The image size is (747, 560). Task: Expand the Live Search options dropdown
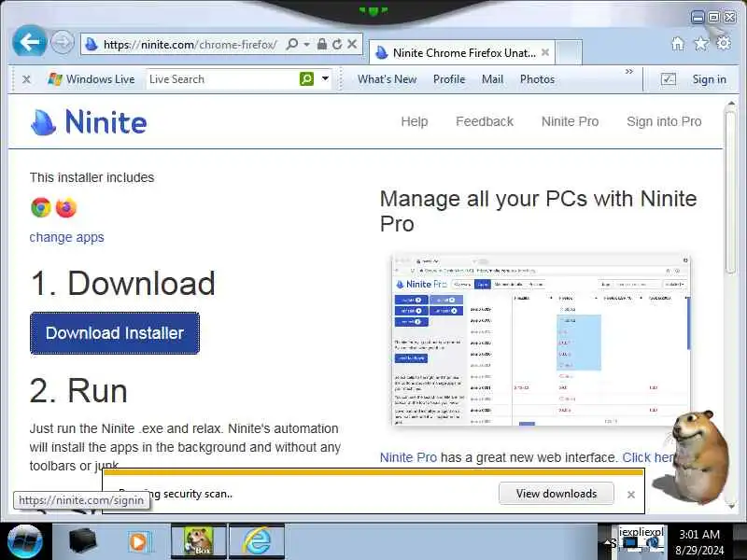point(325,78)
